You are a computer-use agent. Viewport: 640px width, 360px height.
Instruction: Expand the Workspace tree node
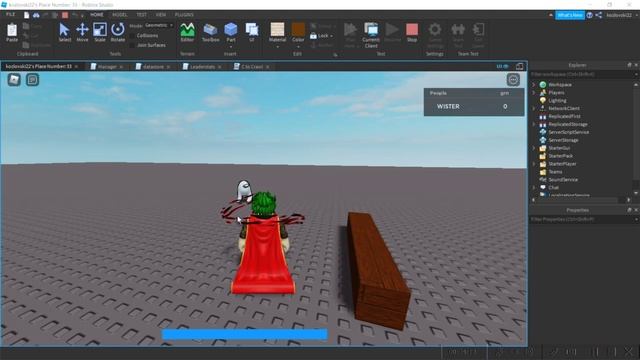point(534,84)
